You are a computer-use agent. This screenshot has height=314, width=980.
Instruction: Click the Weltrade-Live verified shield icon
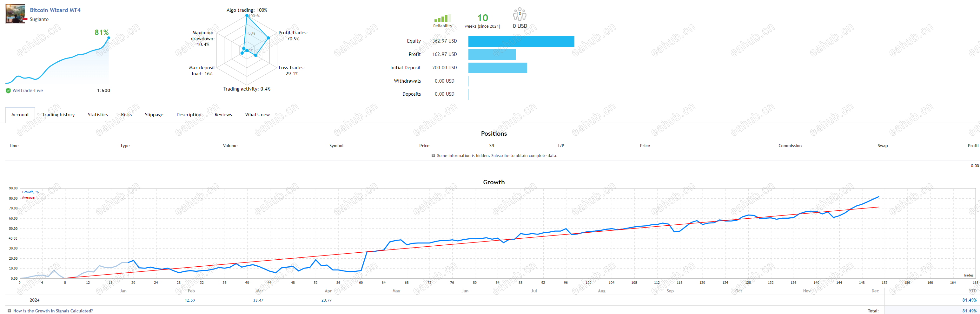coord(8,91)
